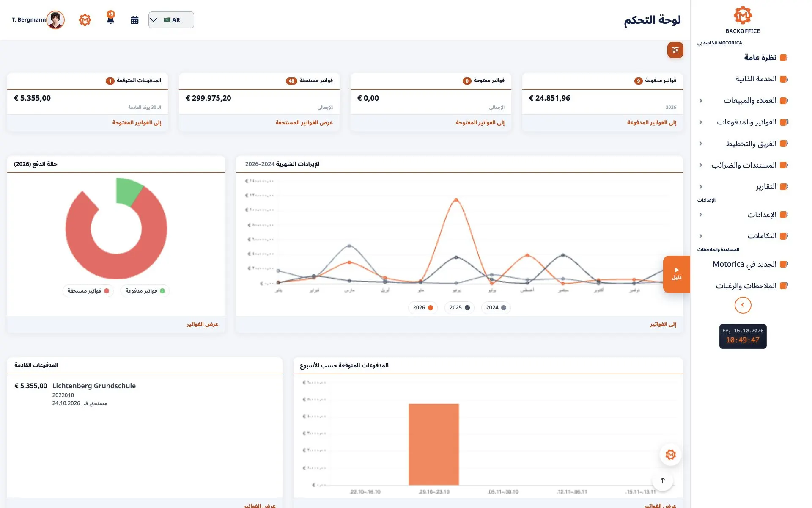This screenshot has height=508, width=812.
Task: Toggle 2025 series in revenue chart legend
Action: coord(459,308)
